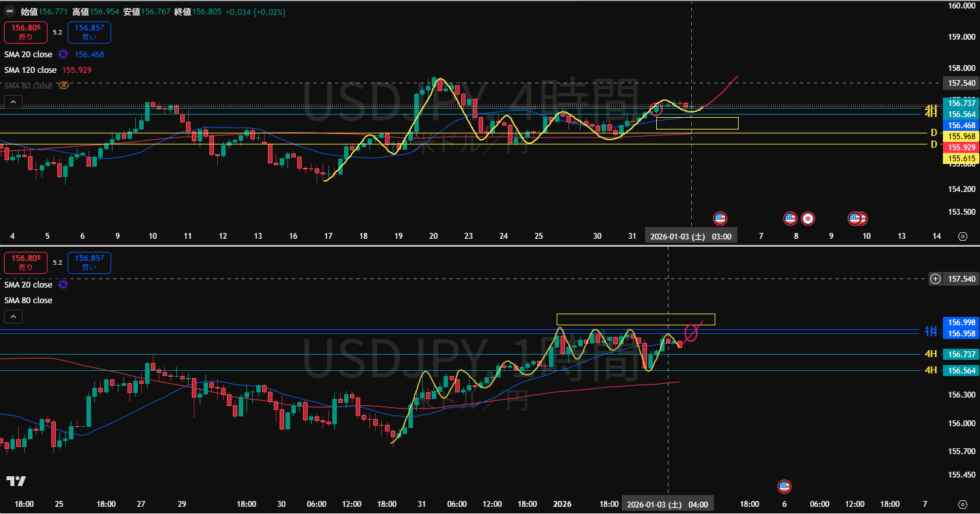980x514 pixels.
Task: Open chart settings gear in the upper 4-hour chart
Action: click(962, 237)
